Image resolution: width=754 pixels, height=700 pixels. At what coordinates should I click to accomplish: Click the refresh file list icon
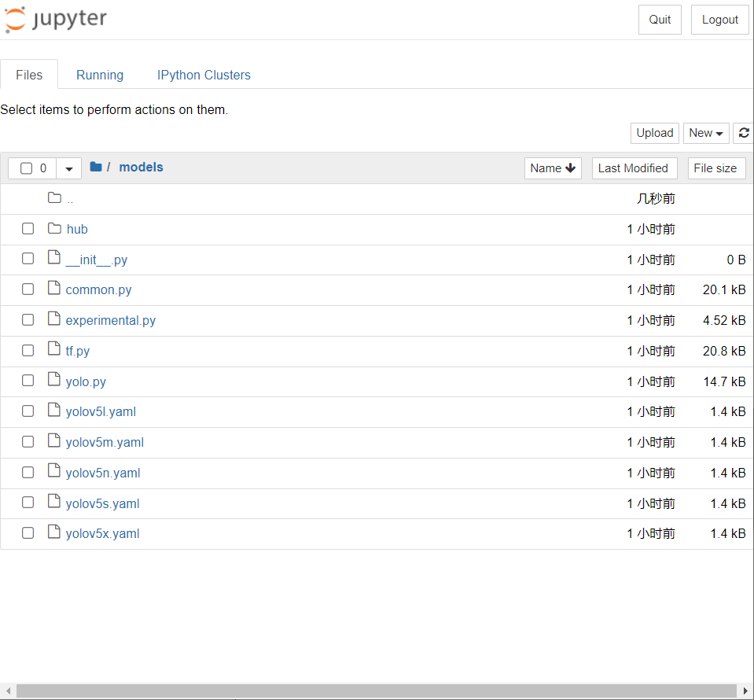coord(744,133)
